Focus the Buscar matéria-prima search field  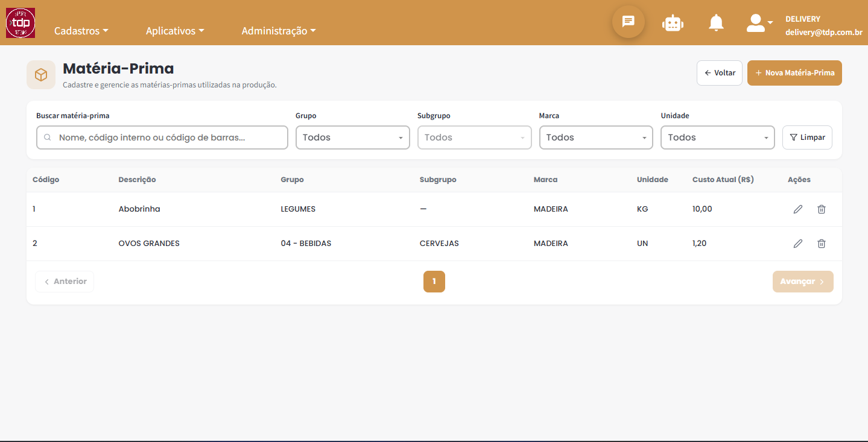click(x=162, y=137)
